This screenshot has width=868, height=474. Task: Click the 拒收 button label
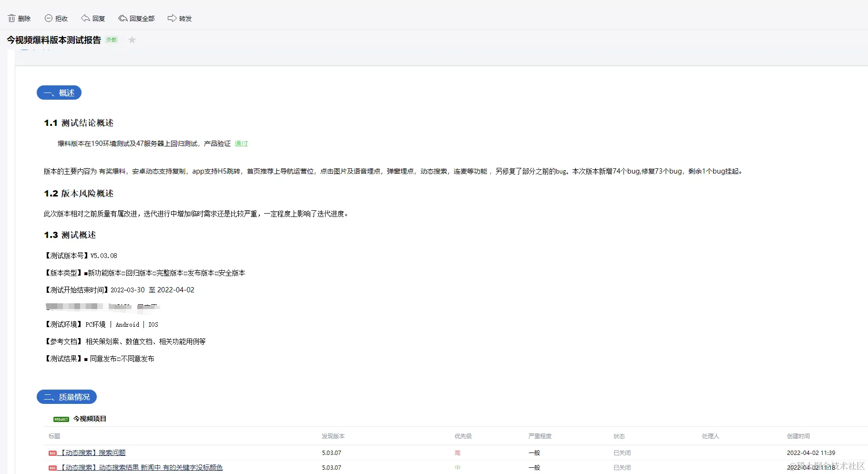pyautogui.click(x=61, y=19)
